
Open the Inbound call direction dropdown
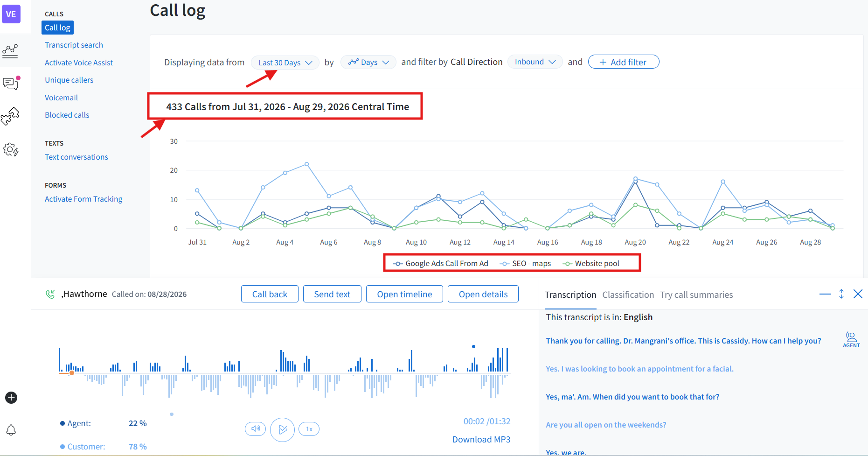535,62
